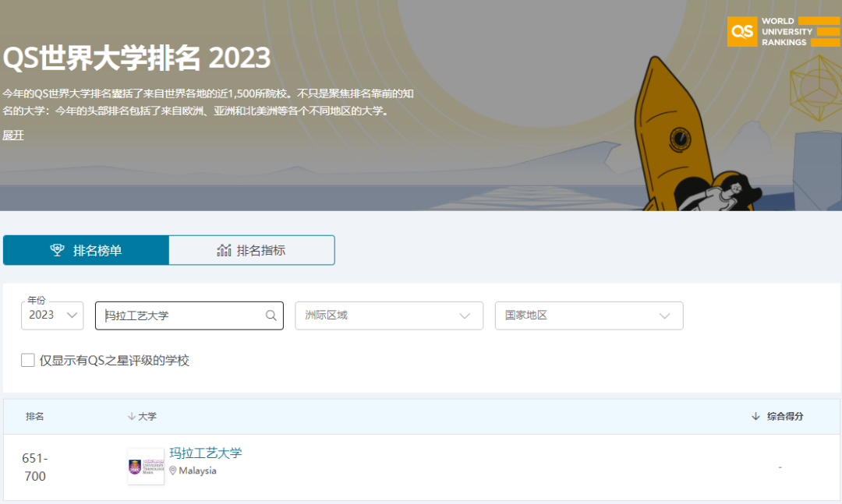Click the sort arrow next to 综合得分
Viewport: 842px width, 504px height.
click(x=755, y=417)
